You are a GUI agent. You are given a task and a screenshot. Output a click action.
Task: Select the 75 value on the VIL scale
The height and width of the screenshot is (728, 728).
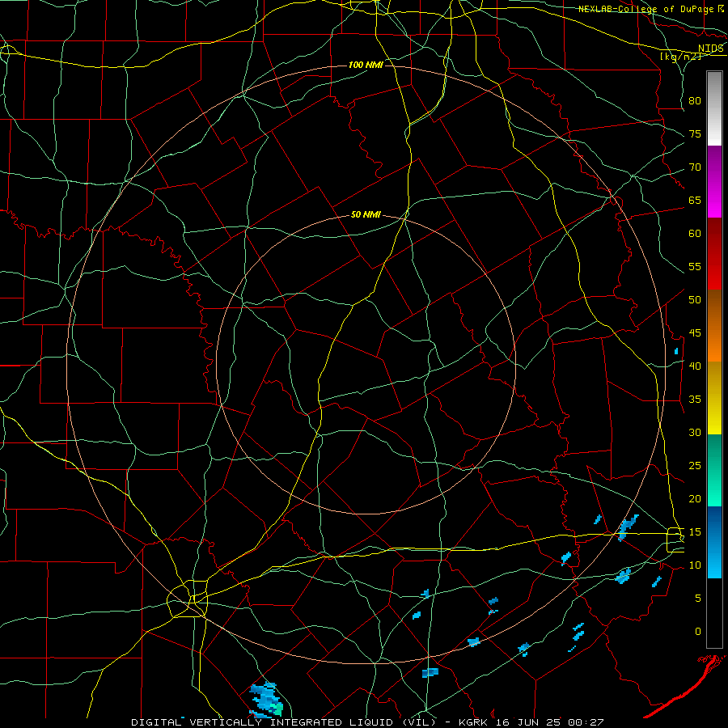pos(695,133)
